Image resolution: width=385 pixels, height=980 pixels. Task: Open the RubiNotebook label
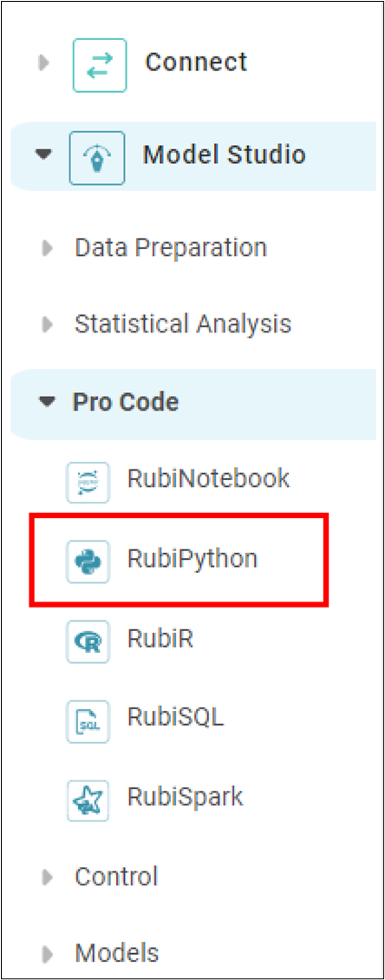point(208,479)
